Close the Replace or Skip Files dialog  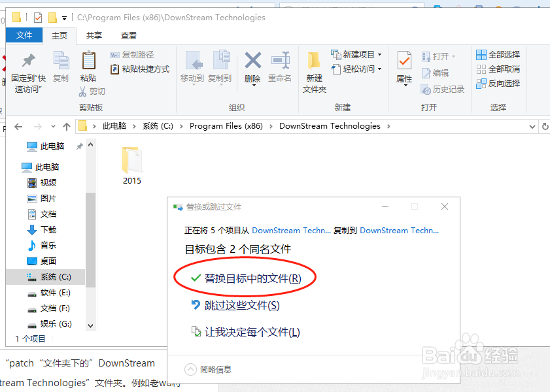[x=445, y=206]
